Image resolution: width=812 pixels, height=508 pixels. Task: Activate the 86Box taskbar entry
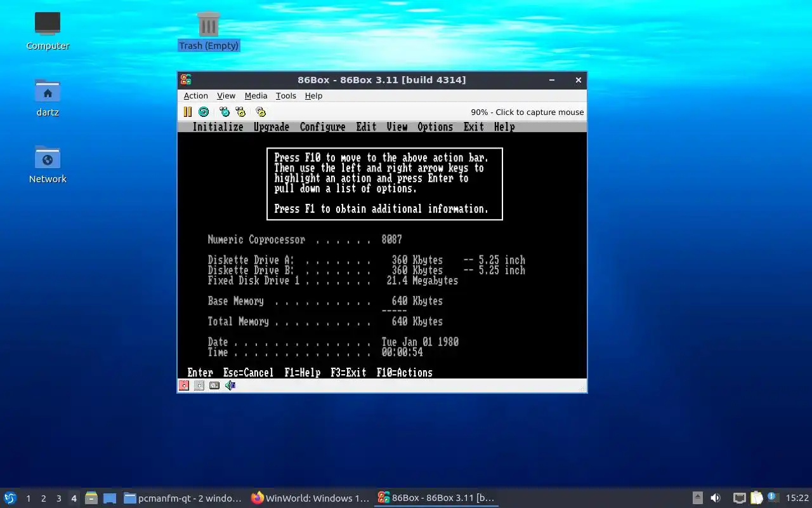click(436, 498)
